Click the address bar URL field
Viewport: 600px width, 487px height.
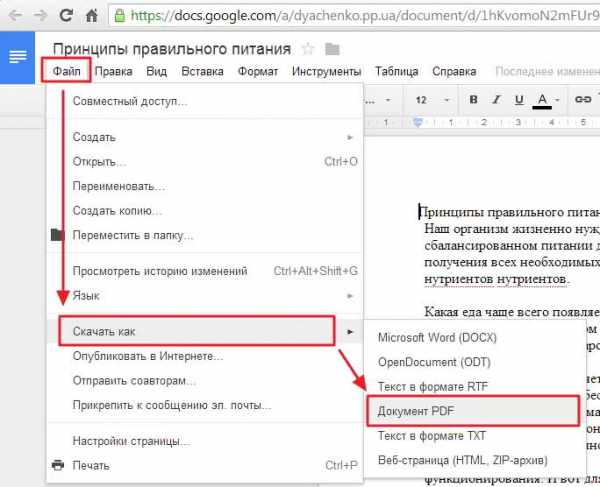pyautogui.click(x=354, y=16)
